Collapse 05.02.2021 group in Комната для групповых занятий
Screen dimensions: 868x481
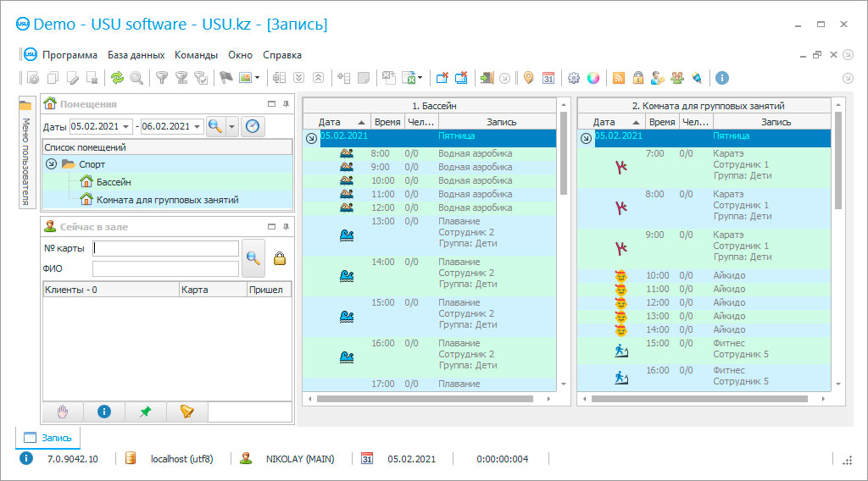tap(586, 138)
